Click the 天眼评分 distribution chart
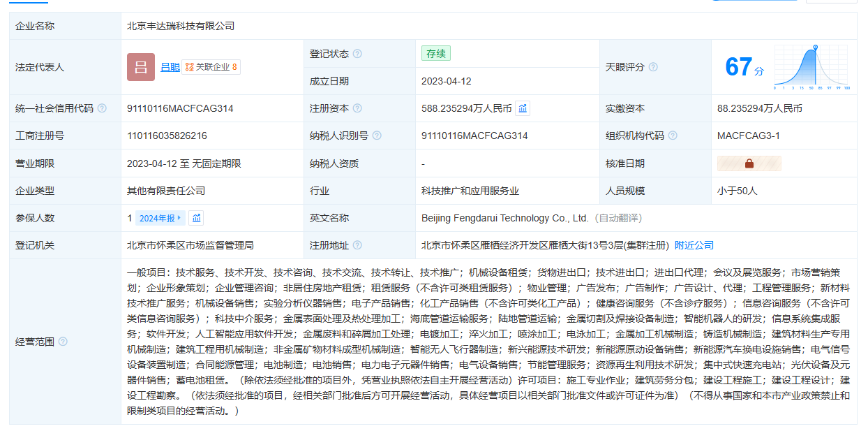 [x=811, y=67]
